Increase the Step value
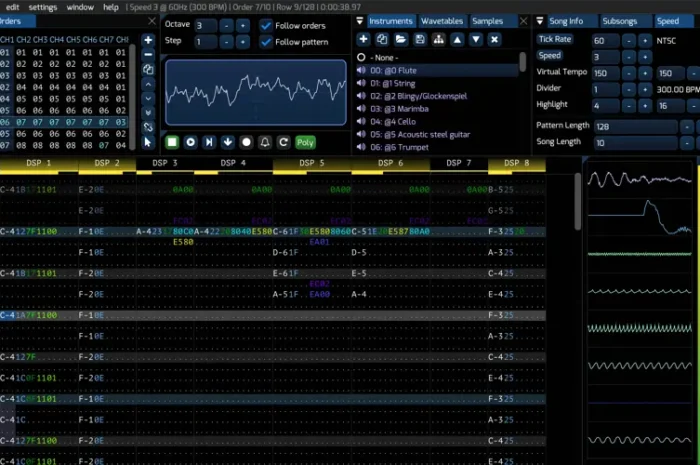 (243, 42)
